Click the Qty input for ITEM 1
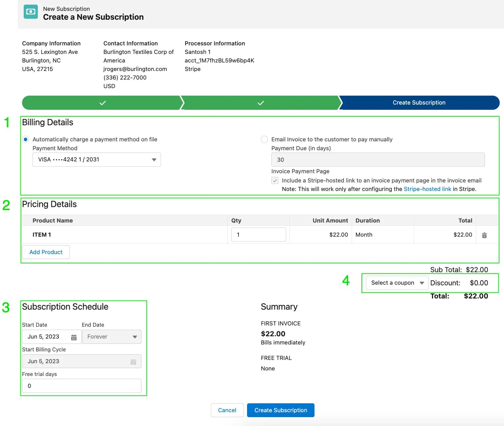Viewport: 504px width, 426px height. (x=259, y=235)
